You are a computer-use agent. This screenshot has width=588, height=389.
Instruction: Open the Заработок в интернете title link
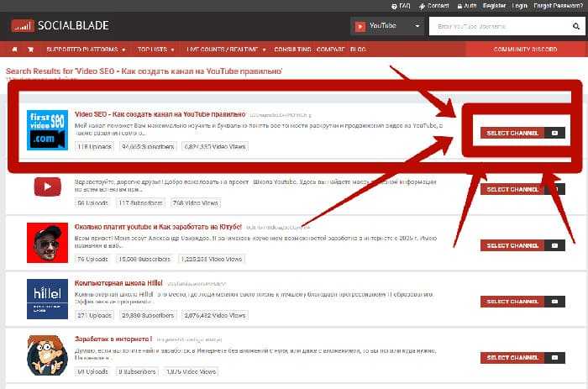(x=113, y=339)
